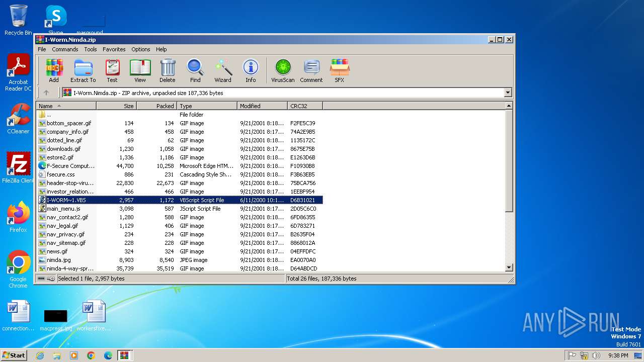Select downloads.gif file row
This screenshot has height=362, width=644.
tap(179, 149)
